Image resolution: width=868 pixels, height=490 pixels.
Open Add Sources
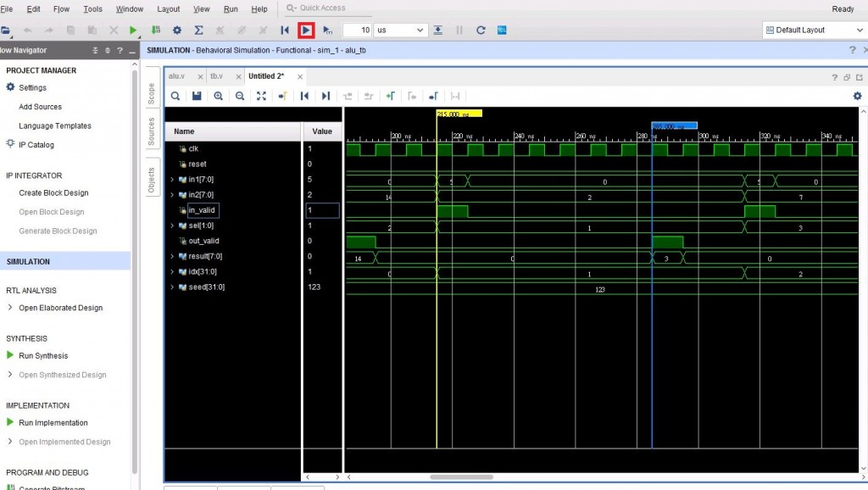pos(41,107)
